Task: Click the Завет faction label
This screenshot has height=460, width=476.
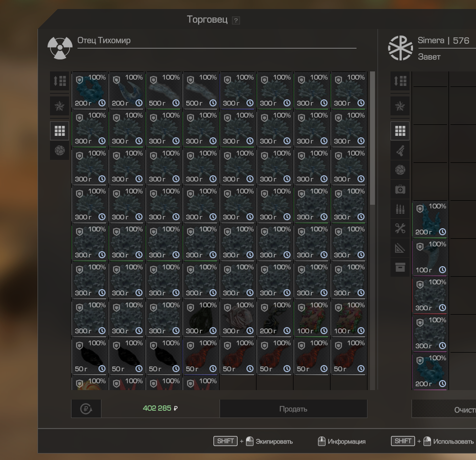Action: click(x=429, y=57)
